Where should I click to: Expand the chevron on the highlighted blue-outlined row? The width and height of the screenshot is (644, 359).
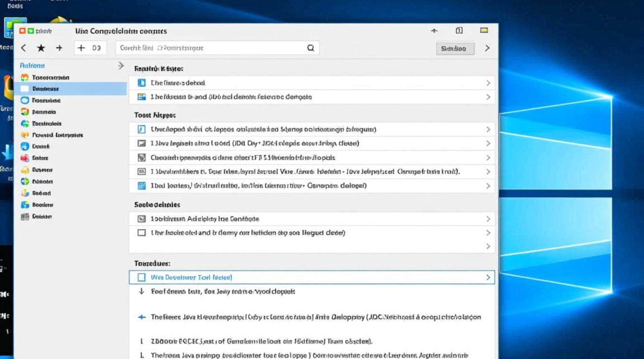488,277
